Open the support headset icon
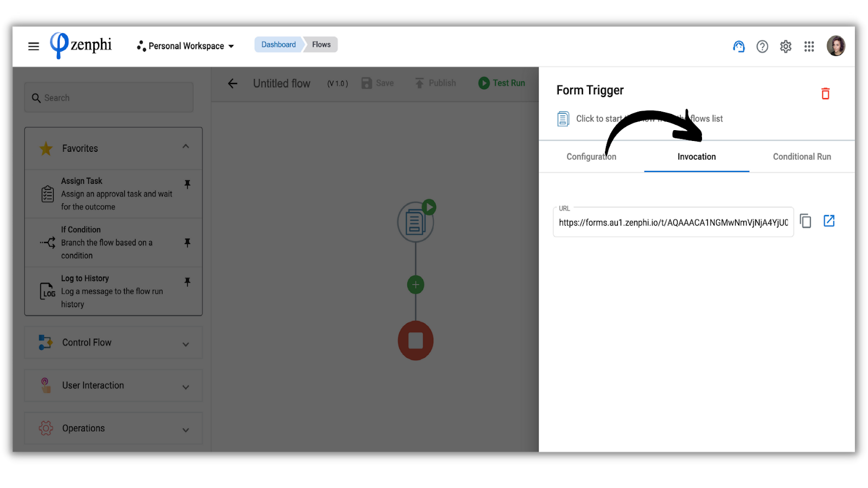This screenshot has width=868, height=488. click(739, 47)
